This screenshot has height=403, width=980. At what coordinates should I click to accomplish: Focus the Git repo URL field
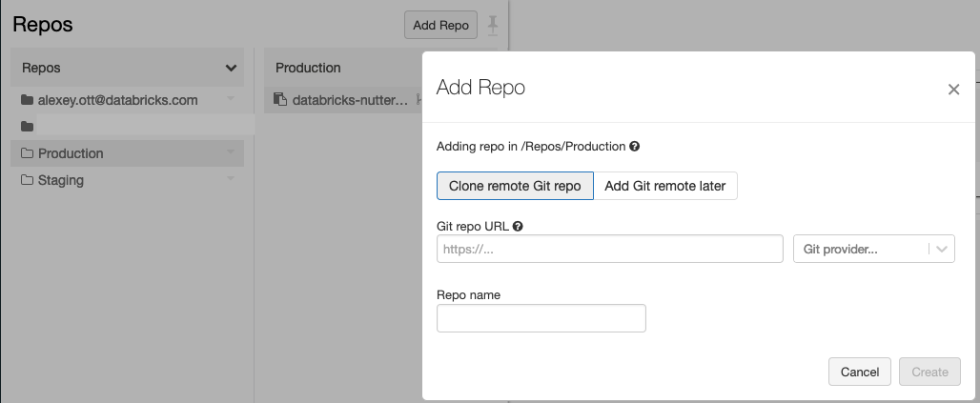click(x=610, y=250)
